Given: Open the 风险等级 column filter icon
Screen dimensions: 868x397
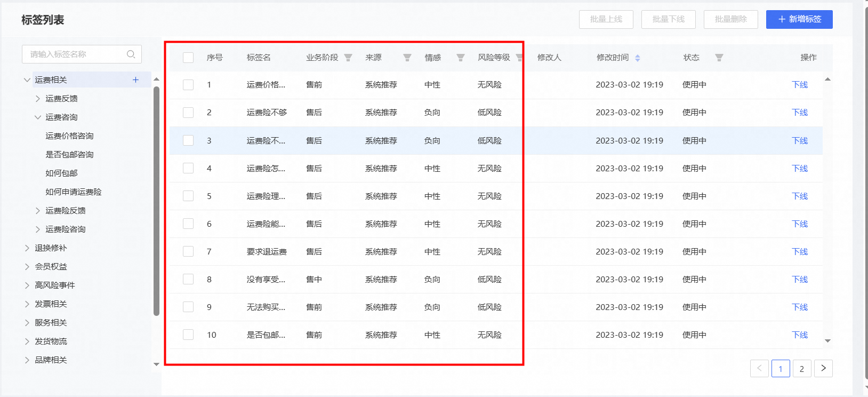Looking at the screenshot, I should (x=519, y=58).
